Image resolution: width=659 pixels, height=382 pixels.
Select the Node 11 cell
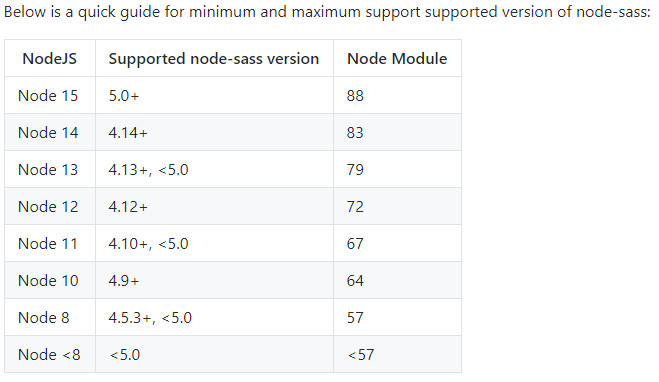pos(48,243)
